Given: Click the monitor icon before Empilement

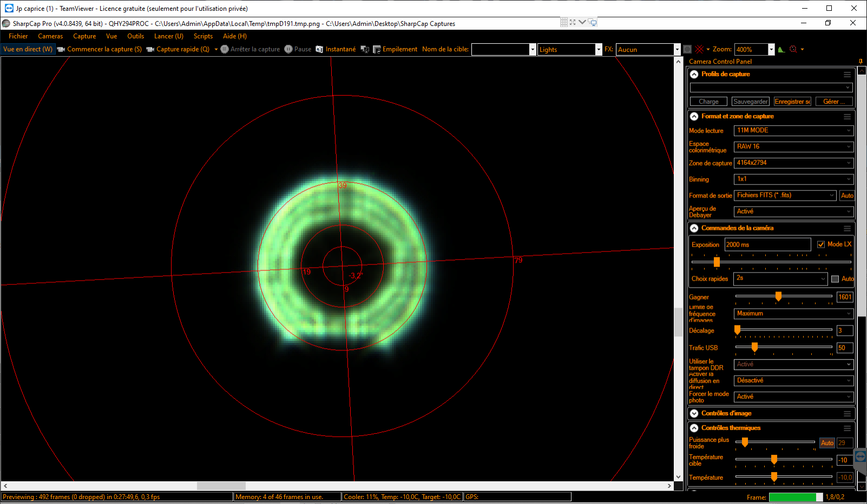Looking at the screenshot, I should click(365, 49).
